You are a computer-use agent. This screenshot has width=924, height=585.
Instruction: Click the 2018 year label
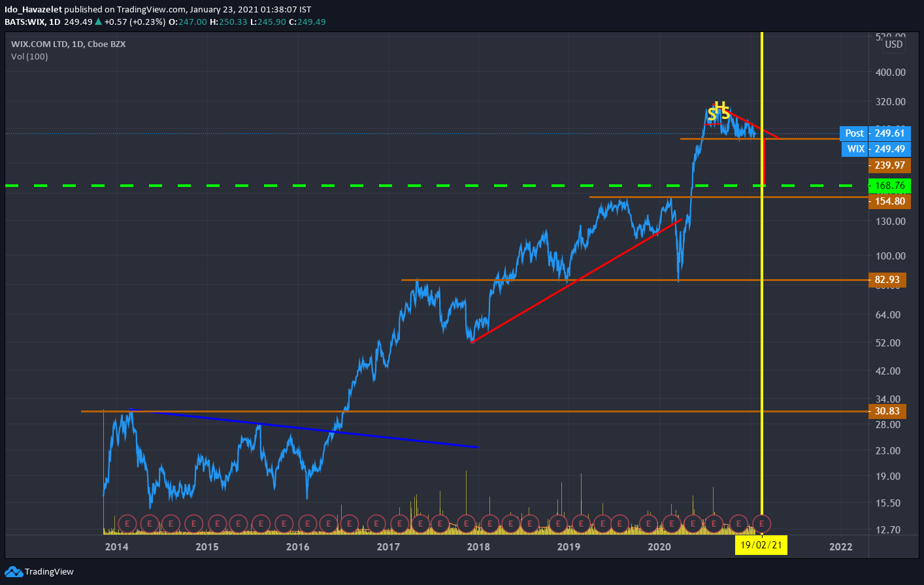pos(478,546)
